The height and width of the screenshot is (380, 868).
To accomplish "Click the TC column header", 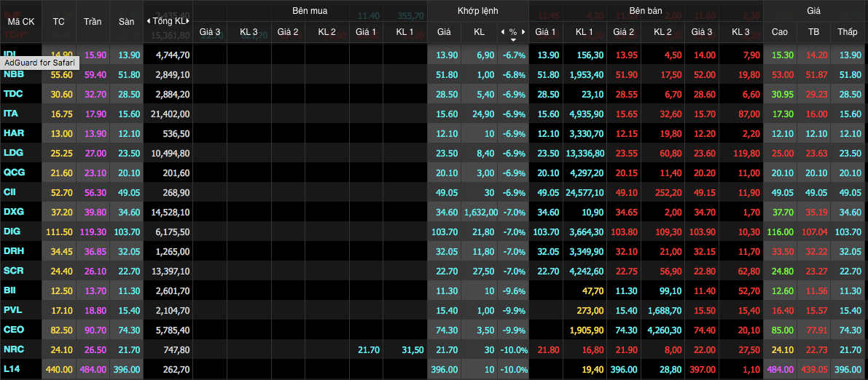I will coord(58,22).
